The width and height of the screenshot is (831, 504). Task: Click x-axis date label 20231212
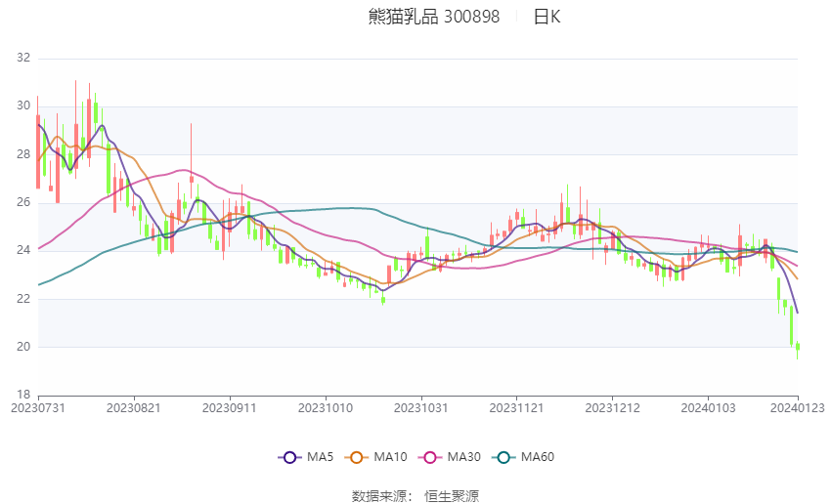coord(612,408)
